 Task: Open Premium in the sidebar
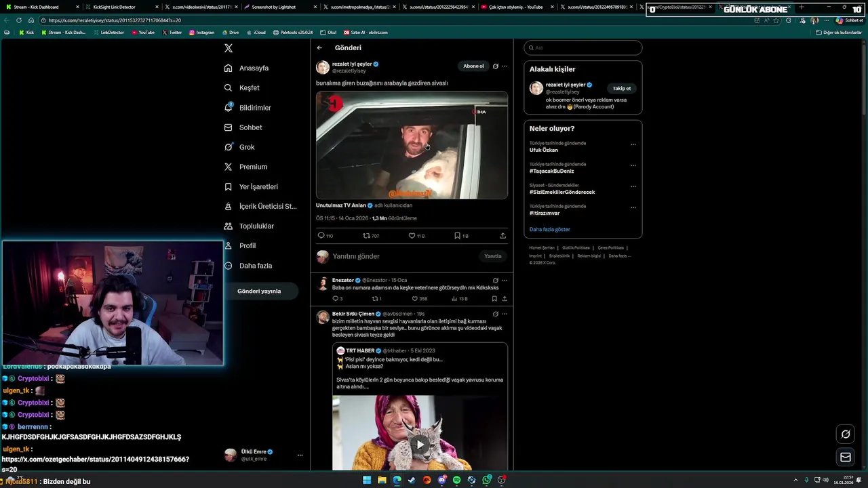(x=245, y=166)
